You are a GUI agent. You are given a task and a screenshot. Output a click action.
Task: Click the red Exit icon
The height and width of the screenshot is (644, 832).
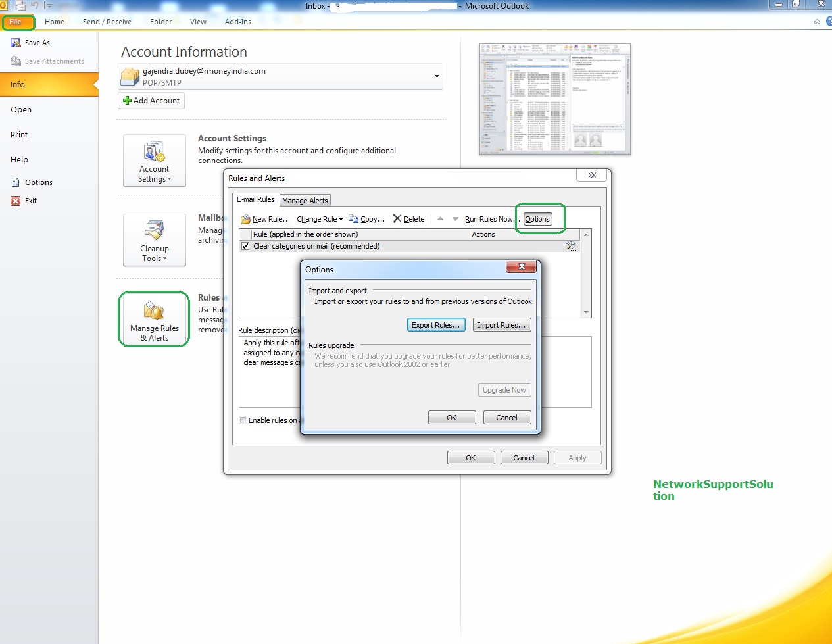click(x=16, y=201)
